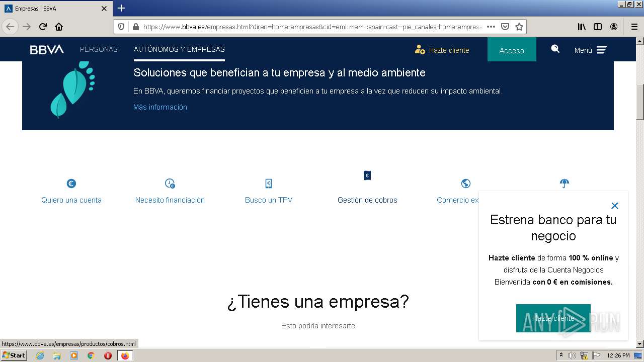Open Necesito financiación link
644x362 pixels.
[170, 200]
